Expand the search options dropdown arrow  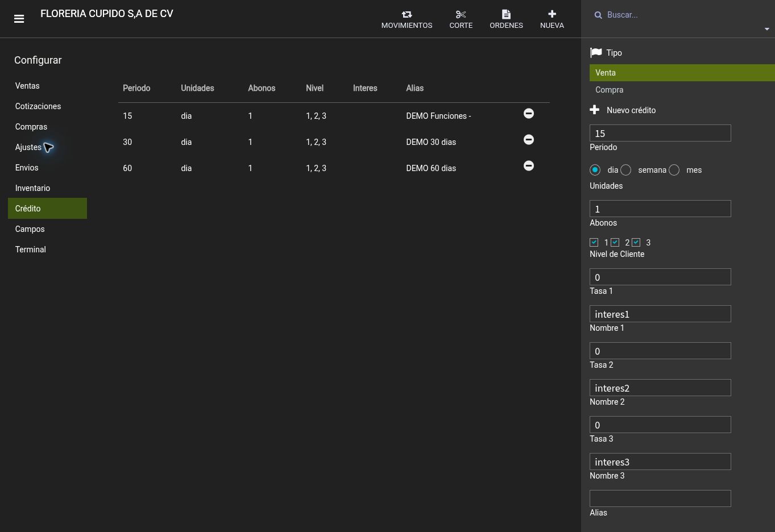[766, 29]
